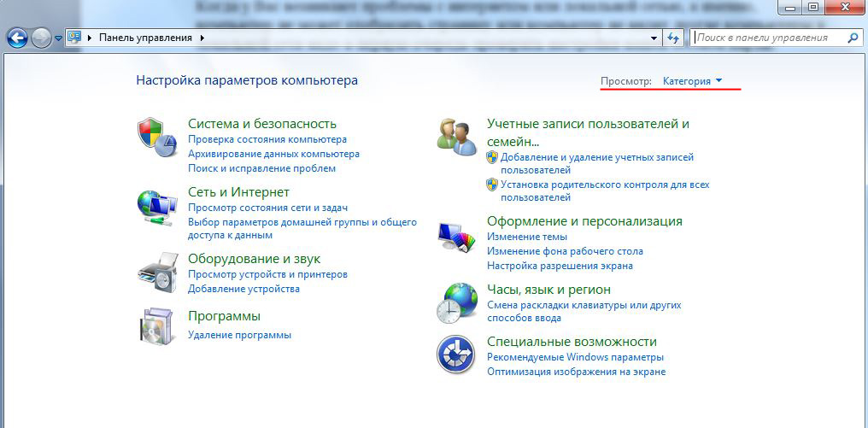
Task: Click Добавление устройства link
Action: 243,289
